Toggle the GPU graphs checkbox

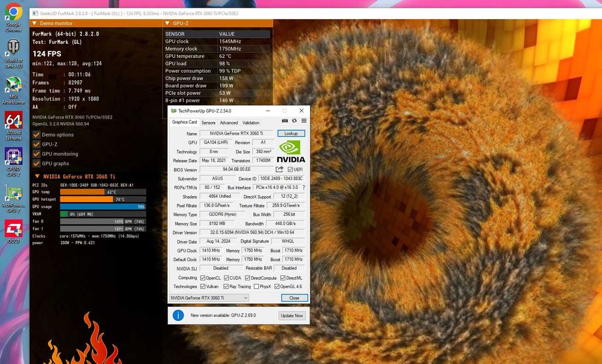tap(37, 164)
